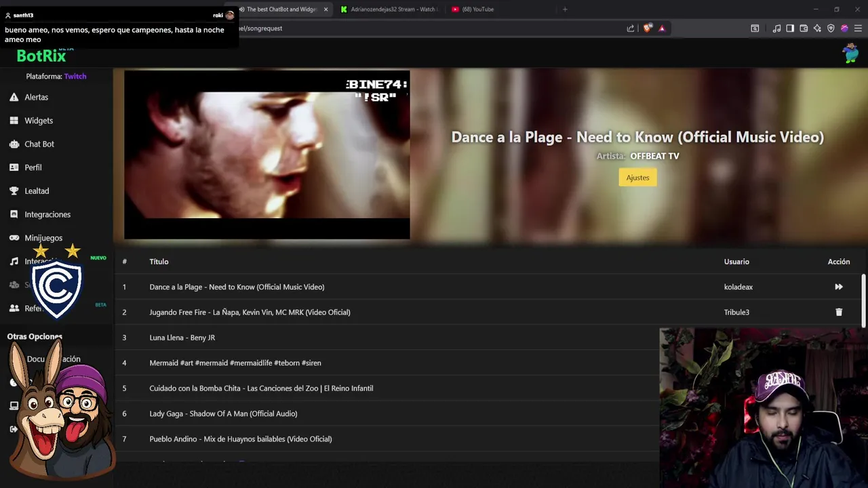This screenshot has height=488, width=868.
Task: Click the current song title heading
Action: coord(637,137)
